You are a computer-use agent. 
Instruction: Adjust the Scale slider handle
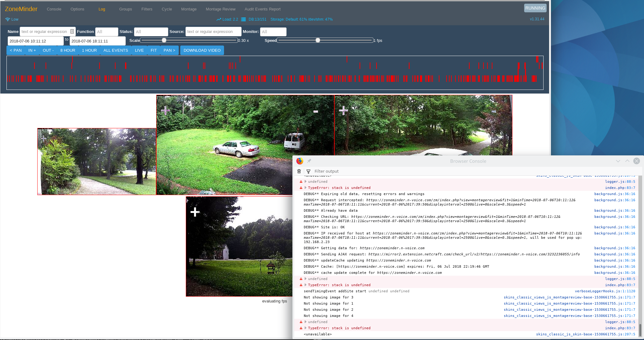tap(164, 40)
